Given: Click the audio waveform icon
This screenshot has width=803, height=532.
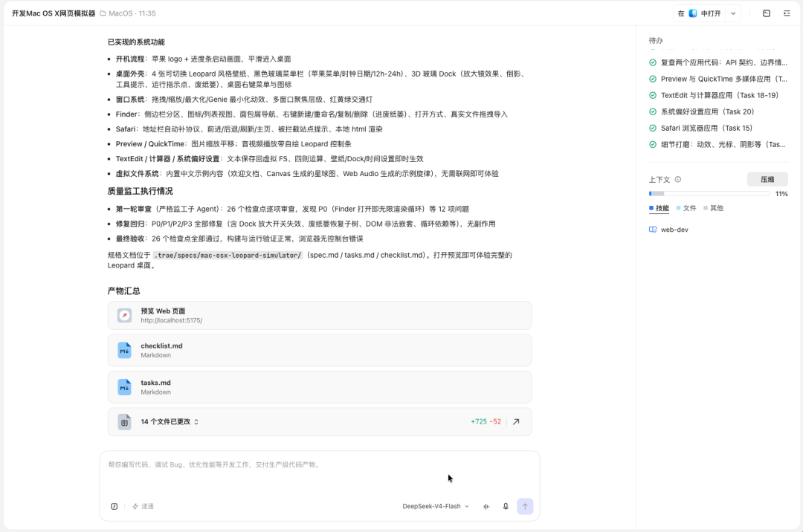Looking at the screenshot, I should (486, 507).
